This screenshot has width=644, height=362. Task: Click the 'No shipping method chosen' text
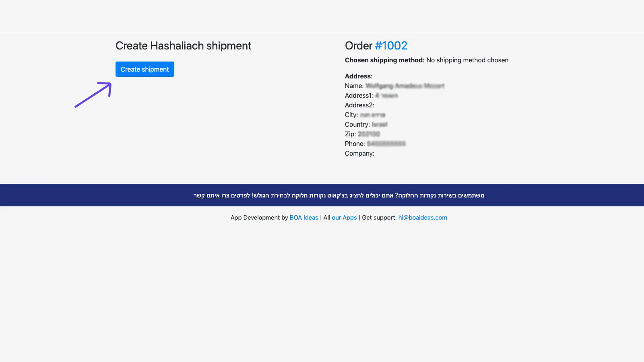coord(467,60)
